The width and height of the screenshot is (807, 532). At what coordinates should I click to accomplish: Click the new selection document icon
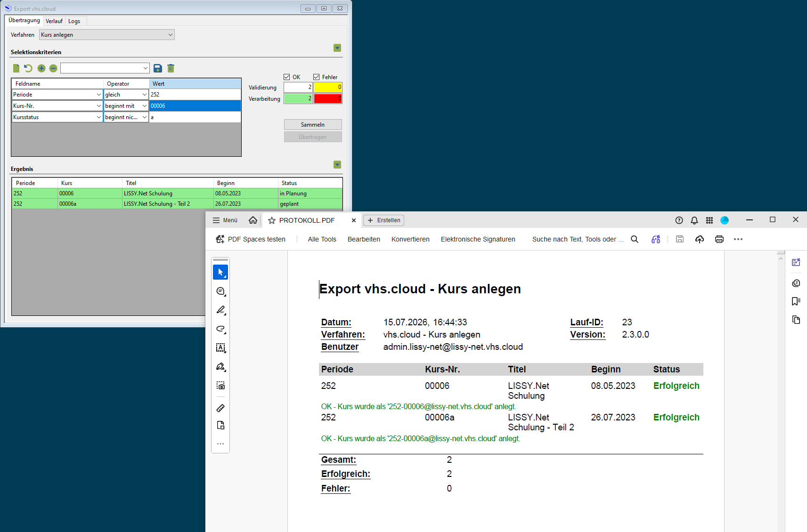pyautogui.click(x=16, y=68)
